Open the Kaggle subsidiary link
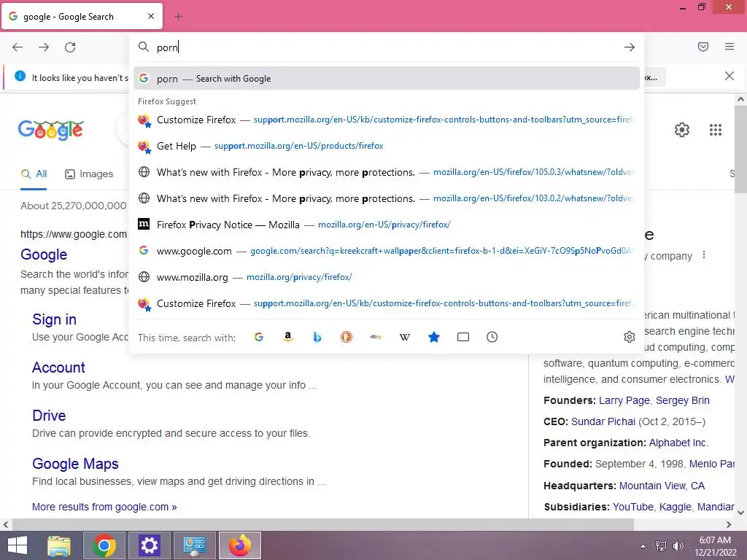Viewport: 747px width, 560px height. pos(675,507)
